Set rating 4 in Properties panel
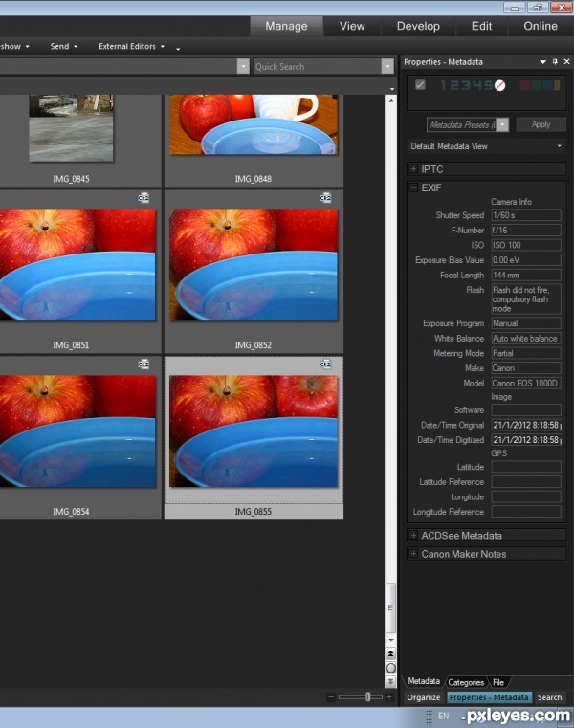 [475, 85]
